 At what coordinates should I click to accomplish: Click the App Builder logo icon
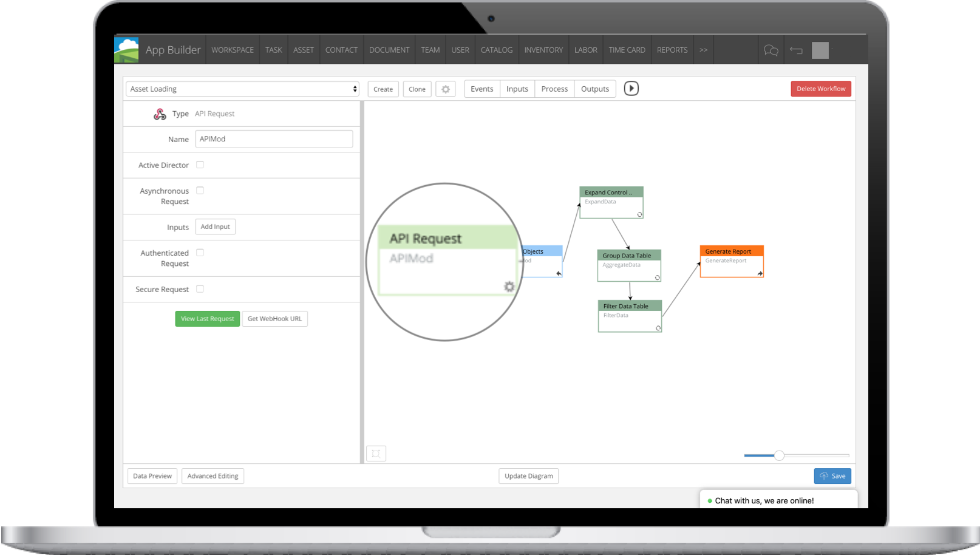coord(126,49)
